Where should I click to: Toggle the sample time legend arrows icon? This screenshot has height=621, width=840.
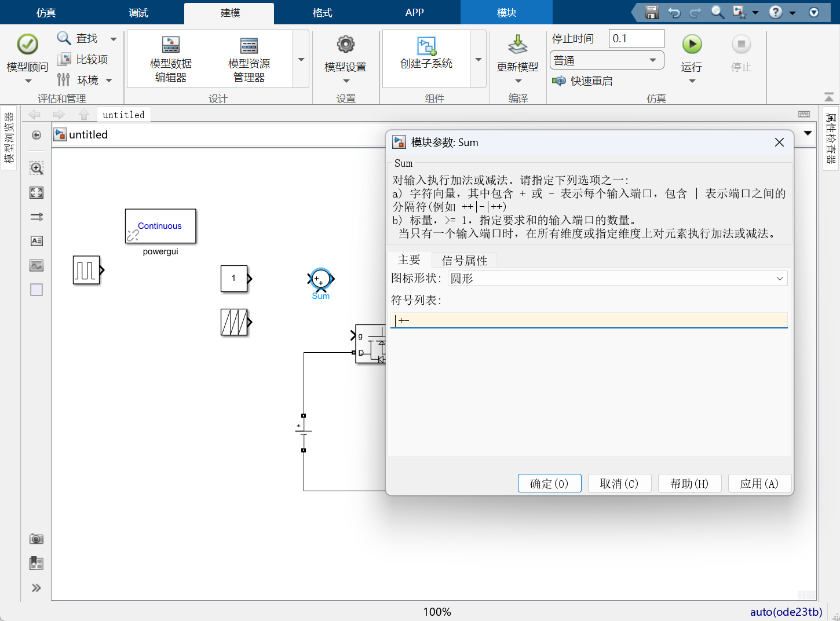click(x=36, y=217)
